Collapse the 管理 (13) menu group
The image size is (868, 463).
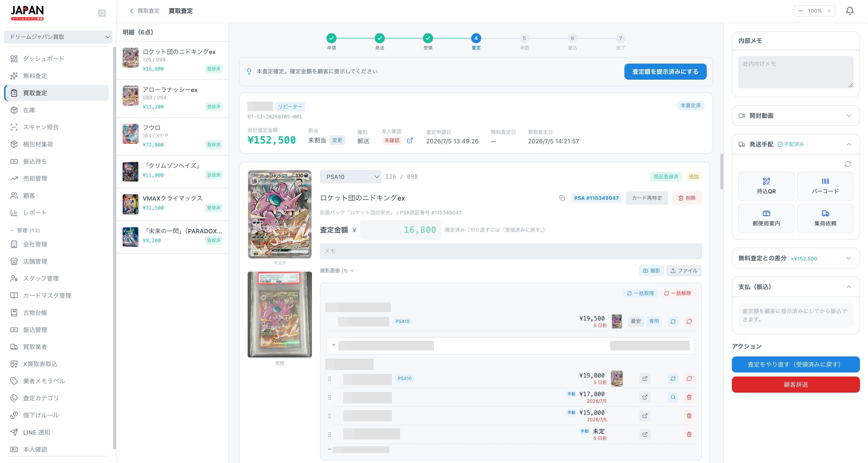pos(25,230)
